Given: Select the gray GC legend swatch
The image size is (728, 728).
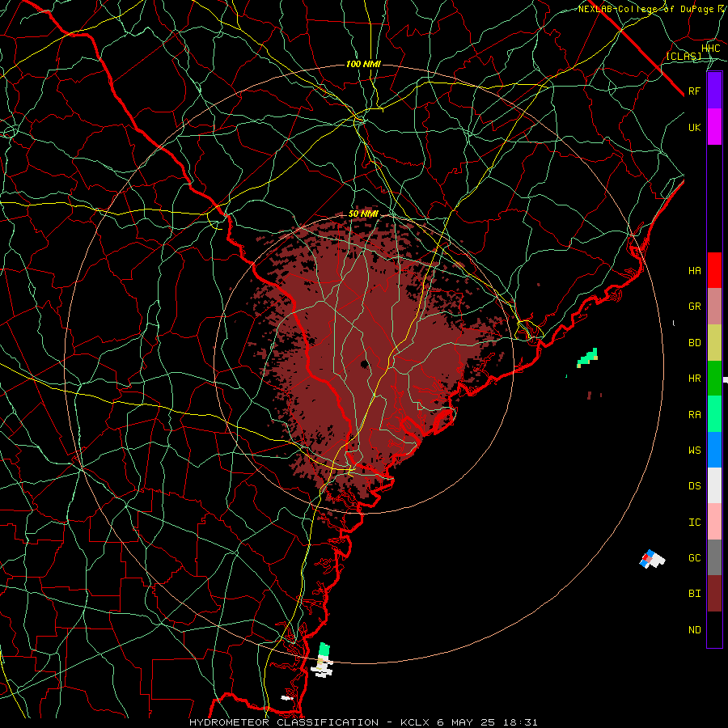Looking at the screenshot, I should (x=714, y=557).
